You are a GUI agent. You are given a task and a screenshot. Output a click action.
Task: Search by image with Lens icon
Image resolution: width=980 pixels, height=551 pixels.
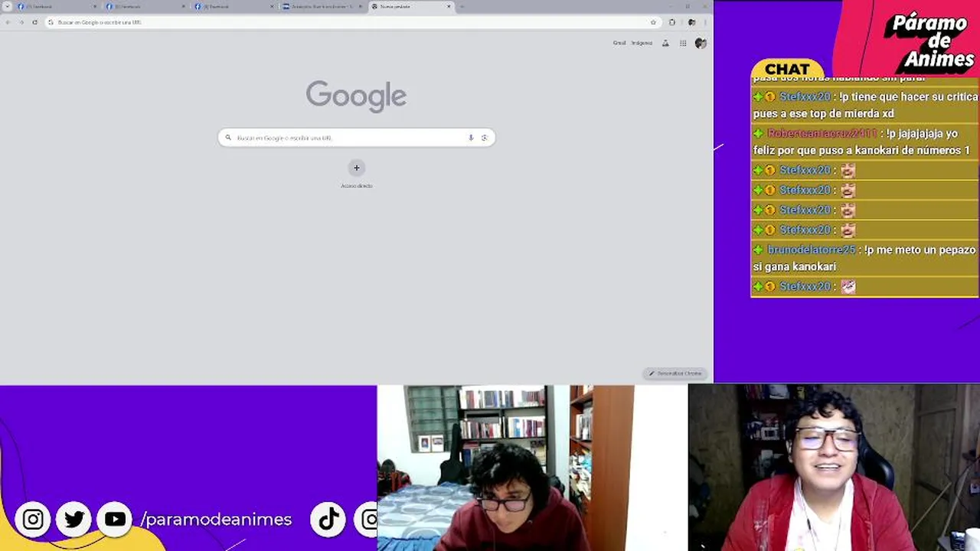(x=484, y=138)
